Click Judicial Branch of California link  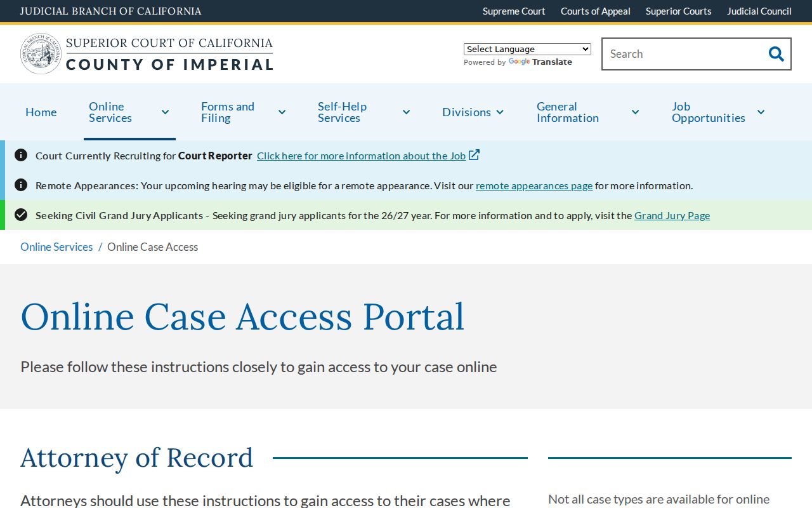[x=111, y=11]
